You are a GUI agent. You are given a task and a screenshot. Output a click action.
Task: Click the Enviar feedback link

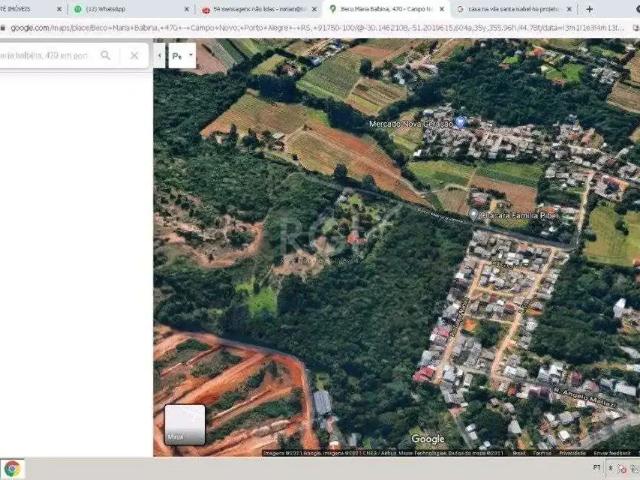point(611,453)
